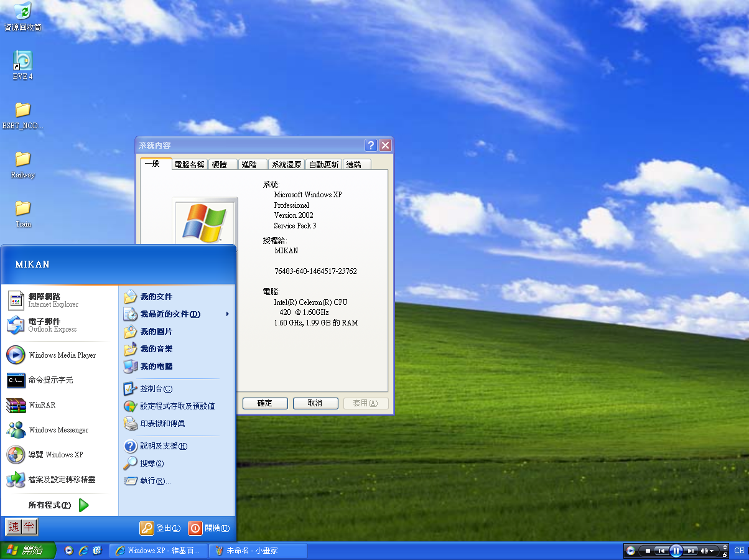Image resolution: width=749 pixels, height=560 pixels.
Task: Click the Windows Media Player logo in toolbar
Action: pyautogui.click(x=631, y=551)
